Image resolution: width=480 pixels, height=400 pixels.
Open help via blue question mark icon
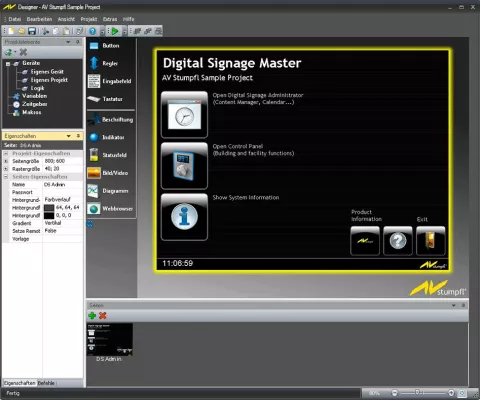click(x=93, y=31)
